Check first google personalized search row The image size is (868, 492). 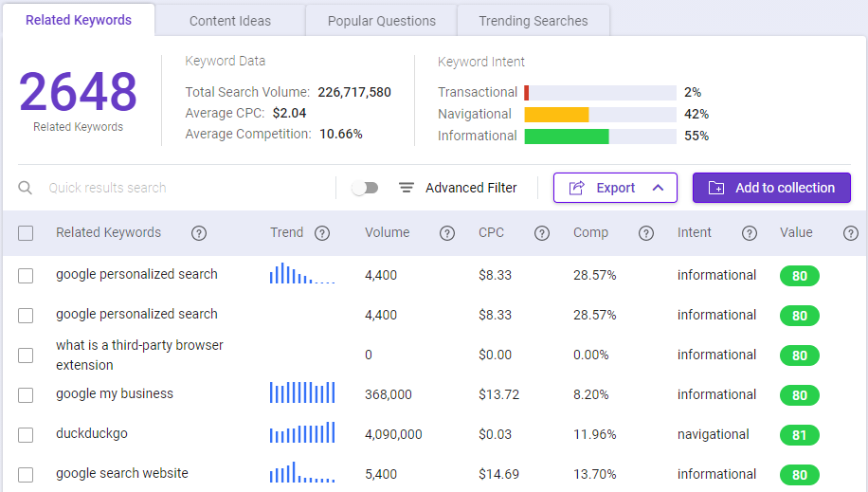[x=26, y=275]
